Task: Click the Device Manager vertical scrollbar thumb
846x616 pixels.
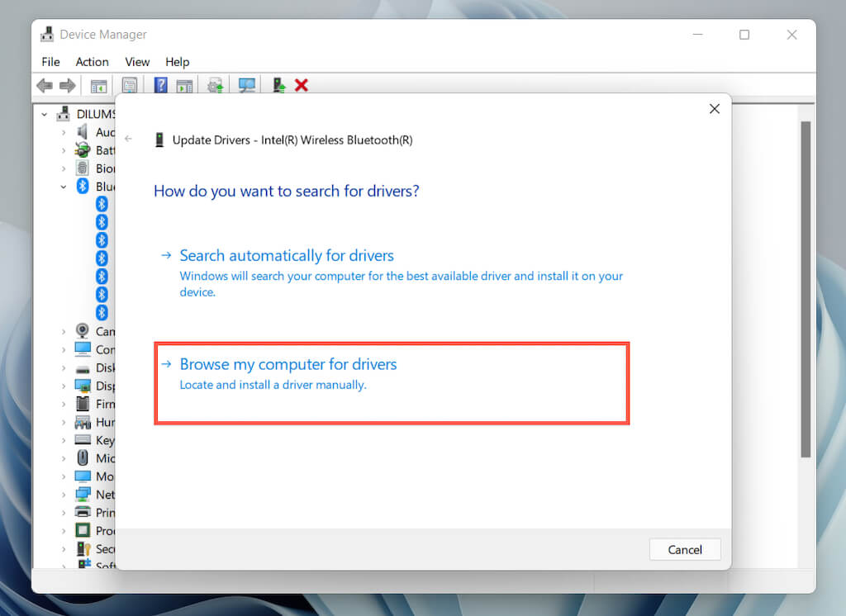Action: tap(806, 288)
